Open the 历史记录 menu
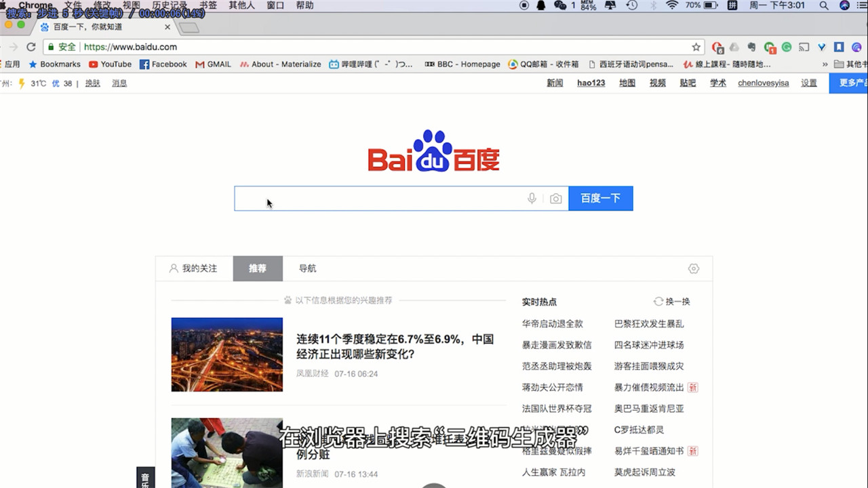The width and height of the screenshot is (868, 488). coord(169,5)
